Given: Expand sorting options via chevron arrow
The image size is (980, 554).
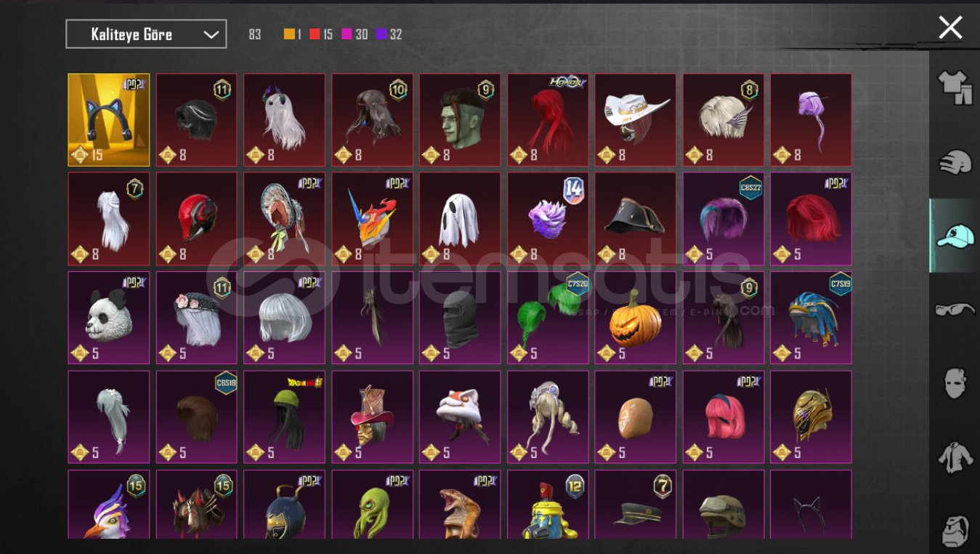Looking at the screenshot, I should pos(211,34).
